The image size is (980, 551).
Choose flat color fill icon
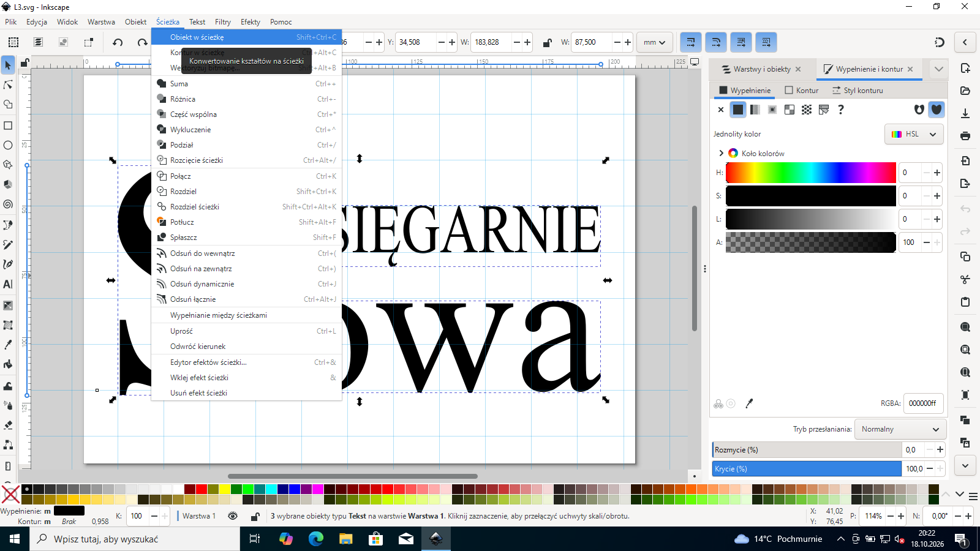tap(738, 110)
